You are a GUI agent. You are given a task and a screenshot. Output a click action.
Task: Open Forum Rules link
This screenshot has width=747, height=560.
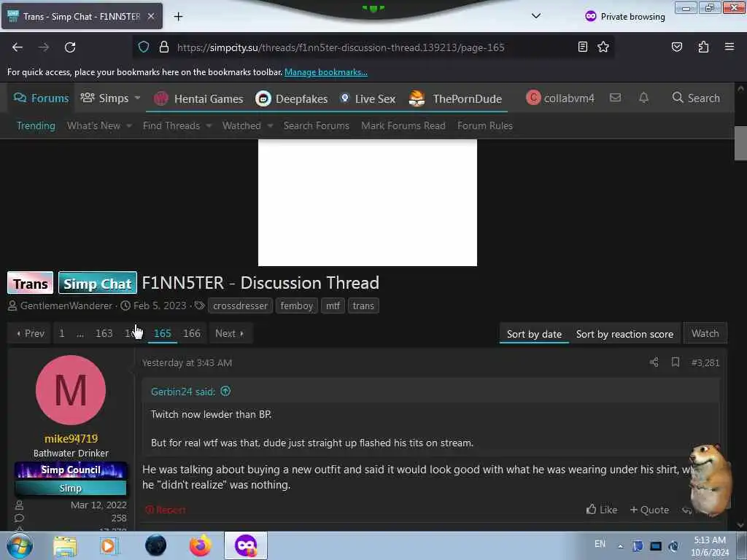(485, 125)
